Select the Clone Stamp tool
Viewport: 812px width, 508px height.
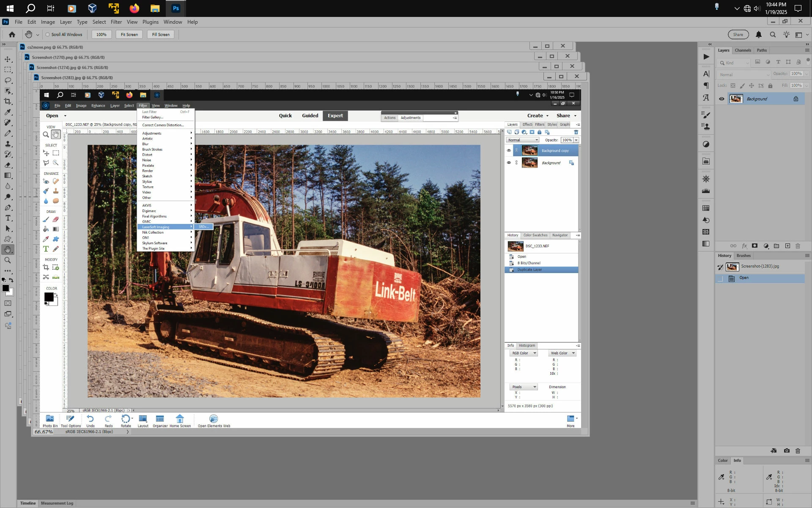[x=8, y=144]
